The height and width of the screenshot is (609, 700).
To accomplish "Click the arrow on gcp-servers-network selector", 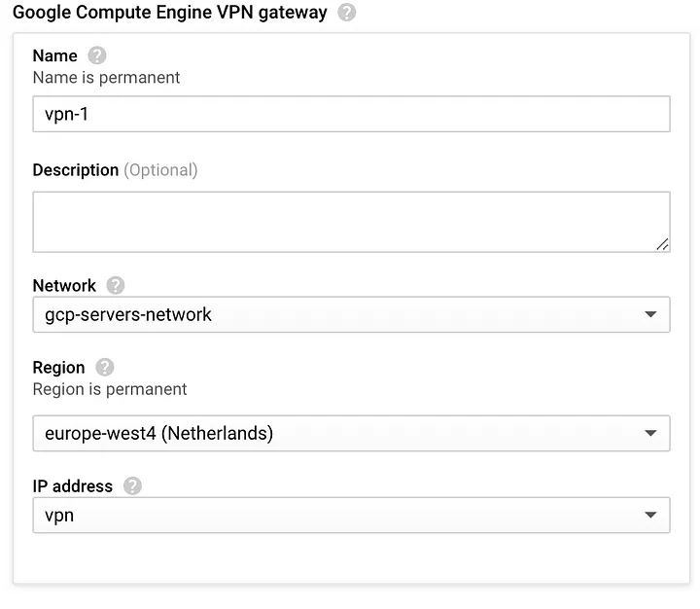I will pos(650,314).
